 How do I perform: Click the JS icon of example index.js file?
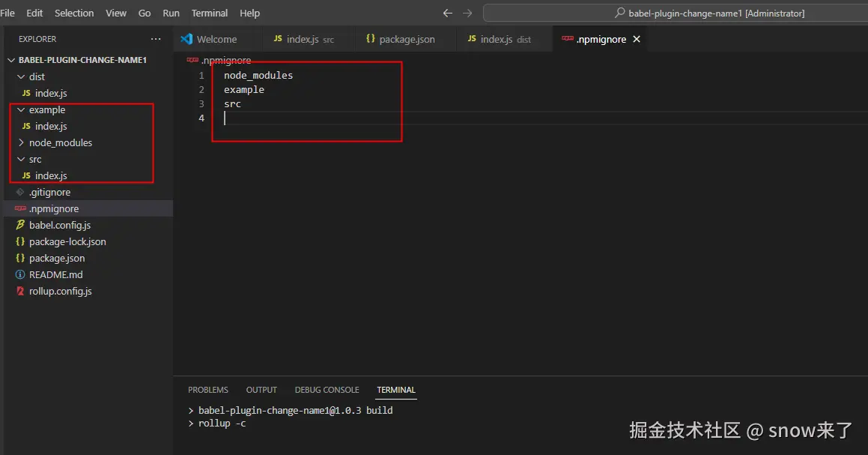click(26, 126)
